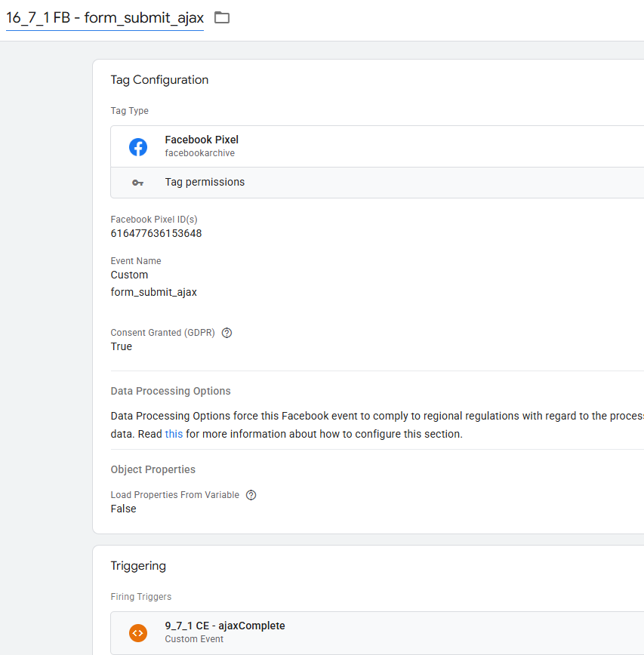Click the key icon for tag permissions
The image size is (644, 655).
pyautogui.click(x=137, y=183)
